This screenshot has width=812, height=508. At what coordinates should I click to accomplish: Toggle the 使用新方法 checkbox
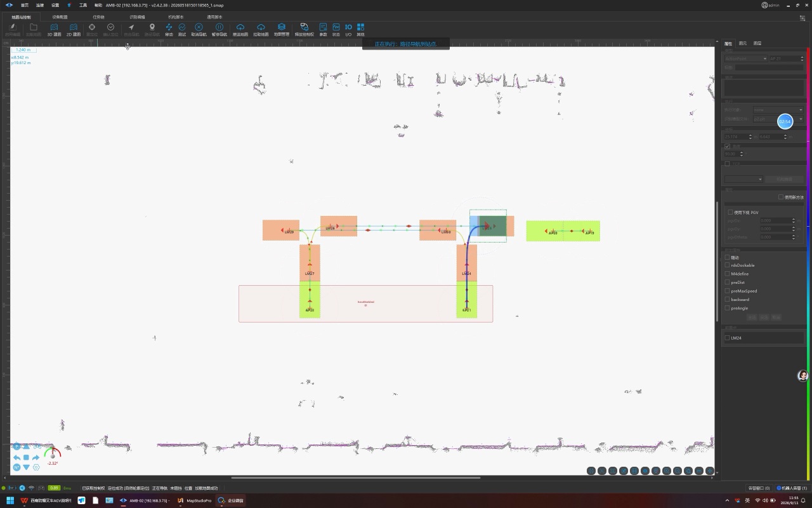tap(781, 197)
